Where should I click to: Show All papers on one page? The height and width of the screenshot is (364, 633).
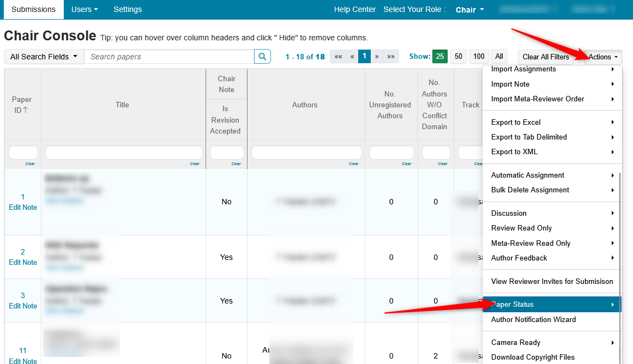(499, 57)
